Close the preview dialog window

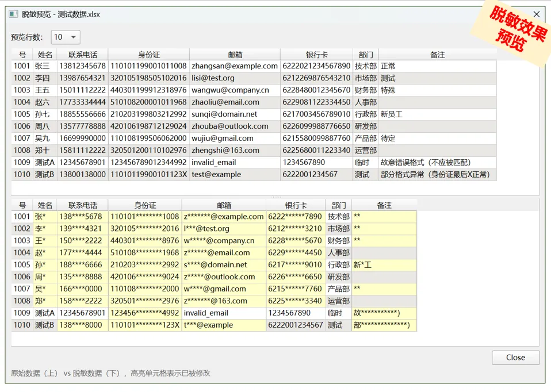coord(536,14)
